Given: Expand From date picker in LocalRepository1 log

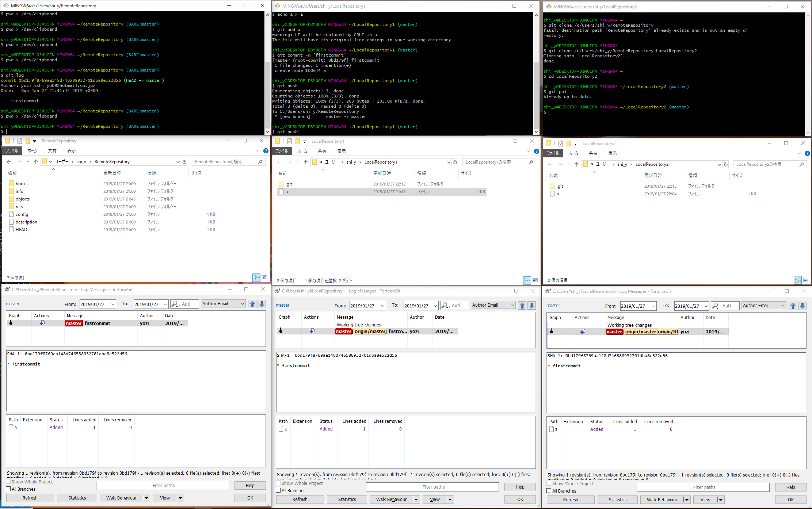Looking at the screenshot, I should tap(383, 306).
